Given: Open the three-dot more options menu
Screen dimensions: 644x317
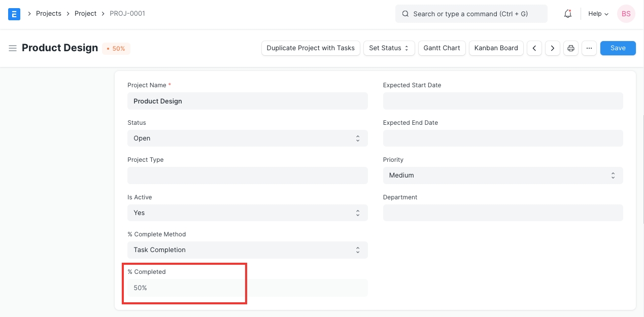Looking at the screenshot, I should 589,48.
